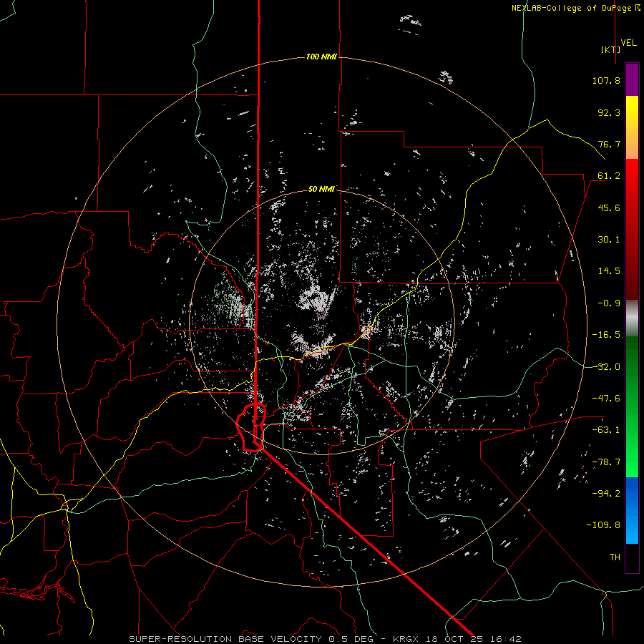Select the 45.6 scale value
This screenshot has height=644, width=644.
[x=609, y=208]
